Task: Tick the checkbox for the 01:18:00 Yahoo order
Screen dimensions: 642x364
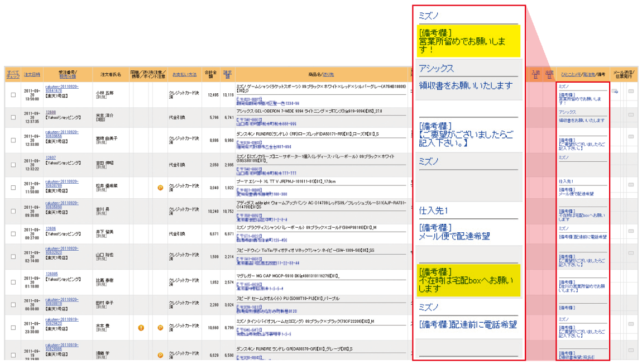Action: pyautogui.click(x=13, y=282)
